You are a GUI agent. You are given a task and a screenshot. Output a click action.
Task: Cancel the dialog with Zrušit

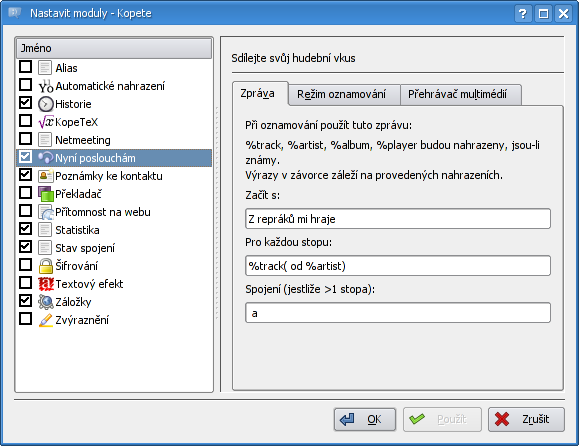pyautogui.click(x=526, y=419)
